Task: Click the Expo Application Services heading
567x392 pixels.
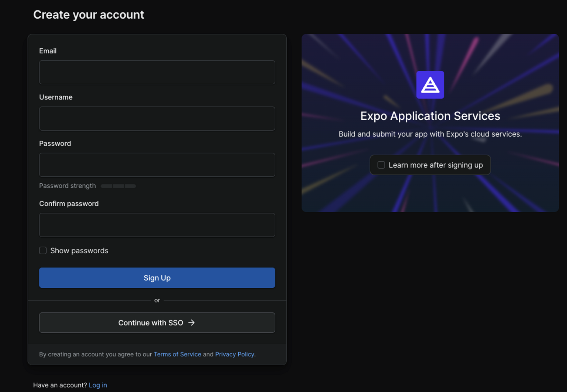Action: click(430, 116)
